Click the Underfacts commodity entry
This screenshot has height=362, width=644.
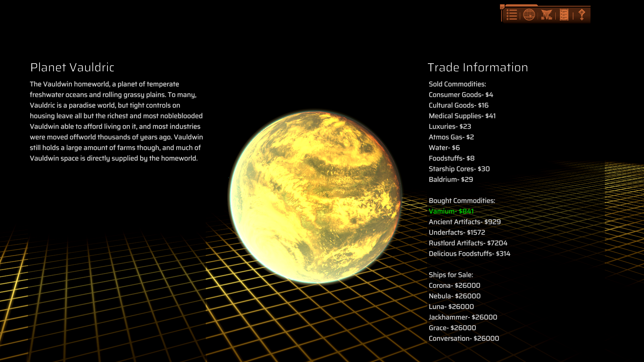pos(457,232)
